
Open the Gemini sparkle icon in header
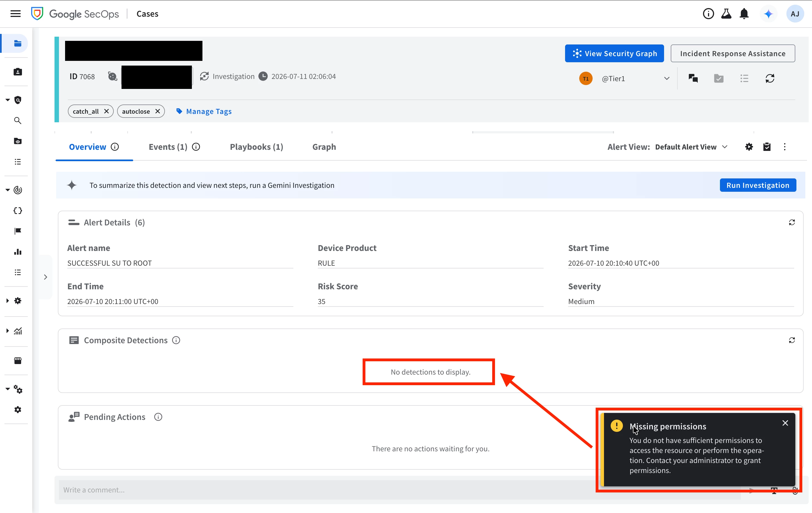tap(768, 14)
